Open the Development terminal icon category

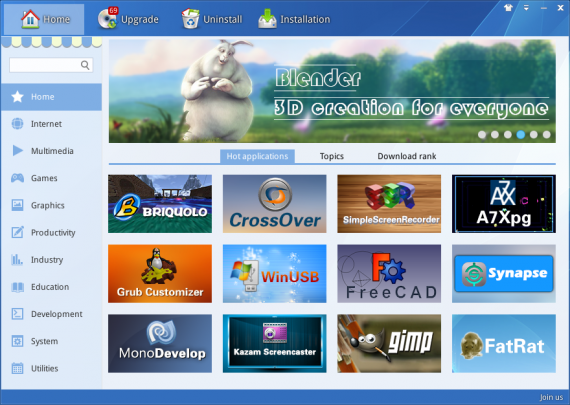(x=17, y=314)
